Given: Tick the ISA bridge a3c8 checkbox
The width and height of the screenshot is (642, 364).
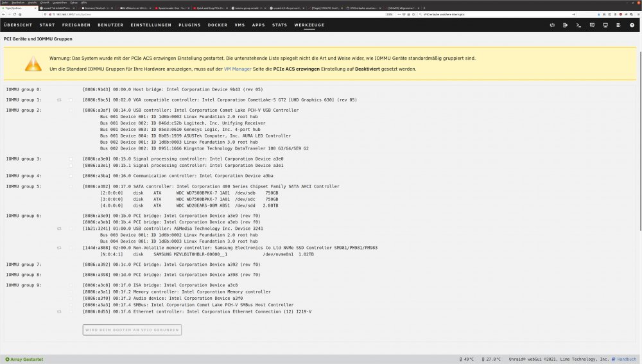Looking at the screenshot, I should 71,286.
